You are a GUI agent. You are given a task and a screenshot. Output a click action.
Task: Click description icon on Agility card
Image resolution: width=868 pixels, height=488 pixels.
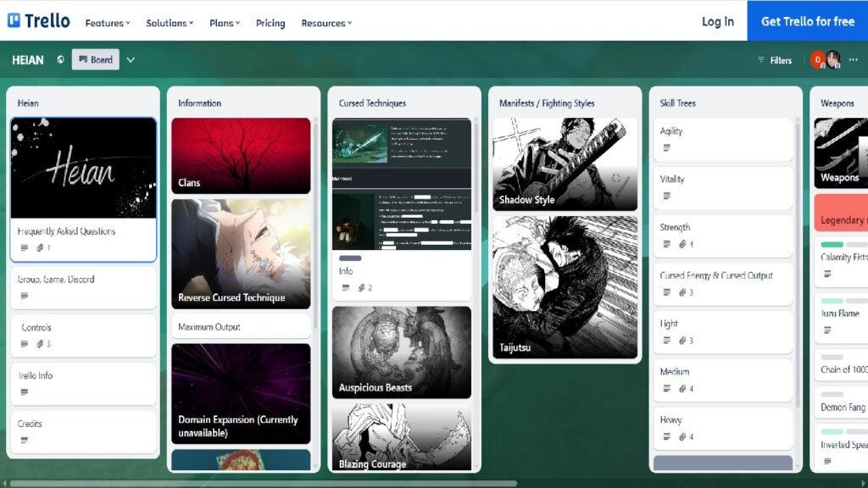click(667, 147)
